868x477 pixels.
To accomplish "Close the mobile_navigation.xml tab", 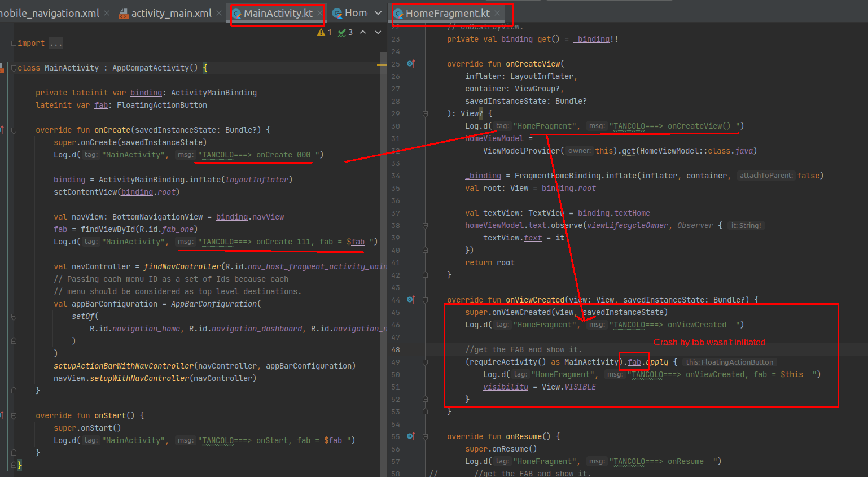I will point(106,13).
